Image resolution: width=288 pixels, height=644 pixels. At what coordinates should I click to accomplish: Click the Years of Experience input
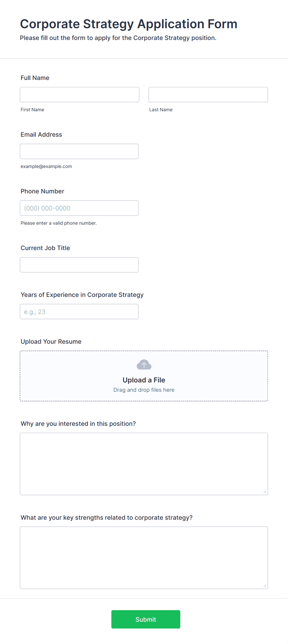(x=79, y=311)
